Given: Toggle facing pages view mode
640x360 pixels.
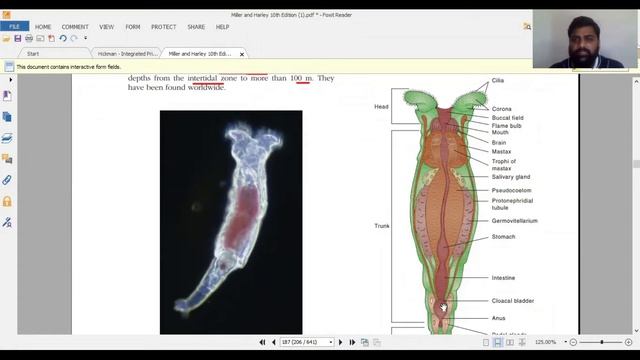Looking at the screenshot, I should pos(510,342).
